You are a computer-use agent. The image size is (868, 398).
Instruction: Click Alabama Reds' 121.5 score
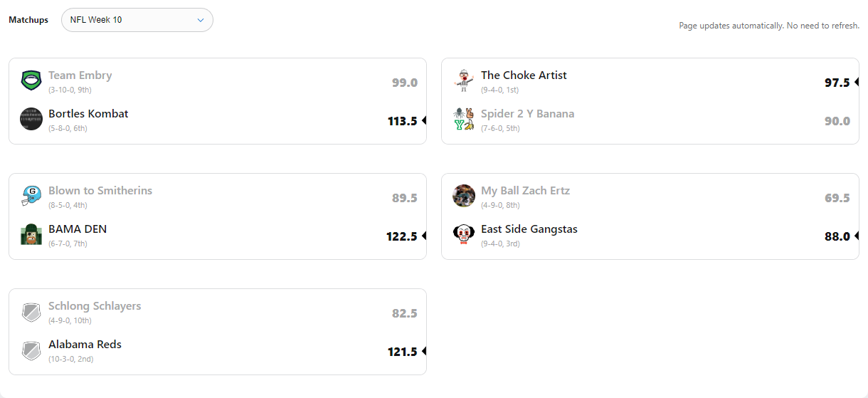tap(402, 352)
